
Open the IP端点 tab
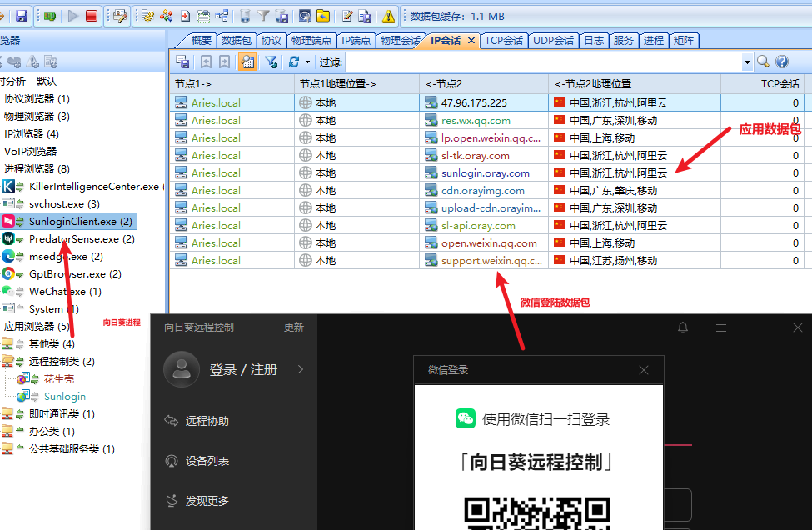point(356,40)
